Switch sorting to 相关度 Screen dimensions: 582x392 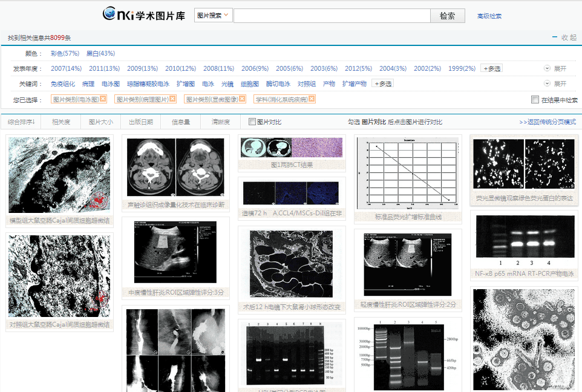click(60, 122)
